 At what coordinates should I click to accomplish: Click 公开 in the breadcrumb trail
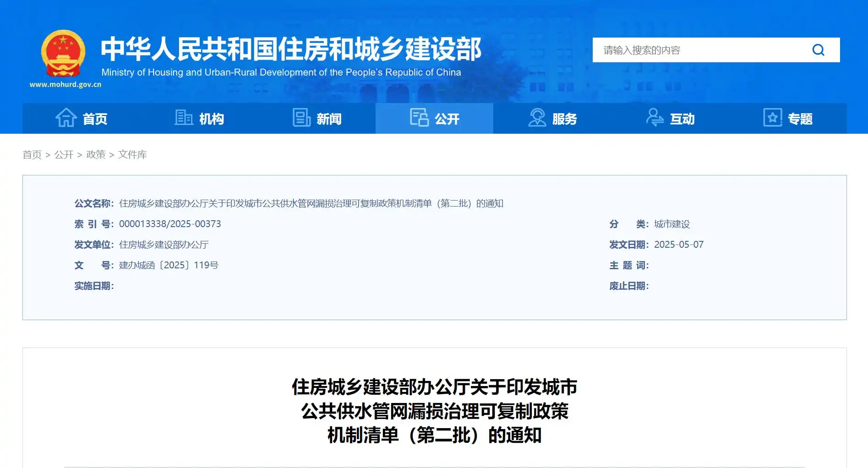(x=64, y=155)
